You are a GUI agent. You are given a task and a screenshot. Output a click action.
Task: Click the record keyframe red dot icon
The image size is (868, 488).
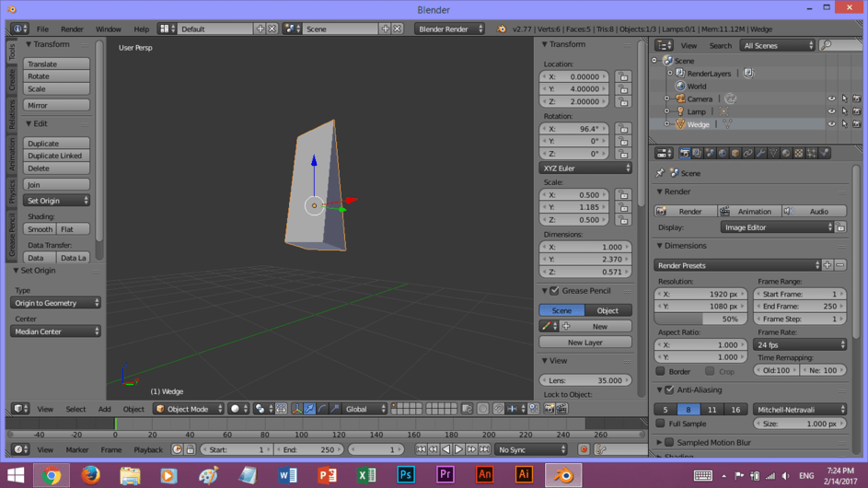pyautogui.click(x=584, y=449)
